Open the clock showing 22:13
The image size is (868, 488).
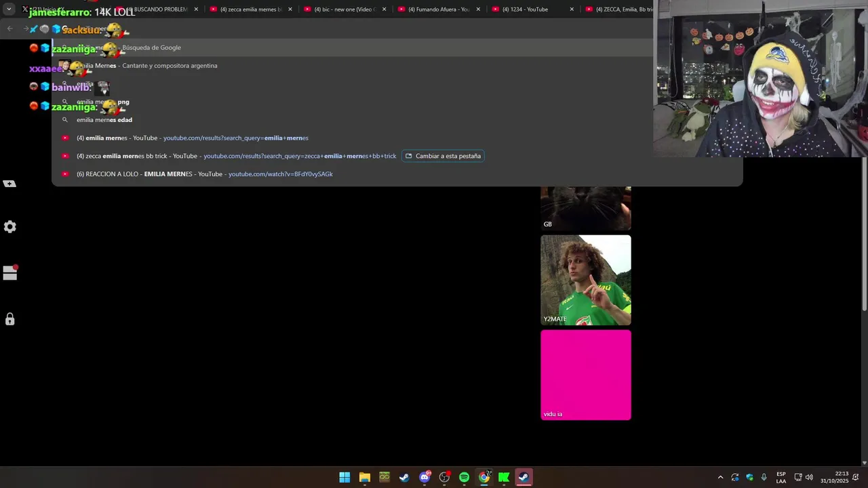click(x=834, y=477)
